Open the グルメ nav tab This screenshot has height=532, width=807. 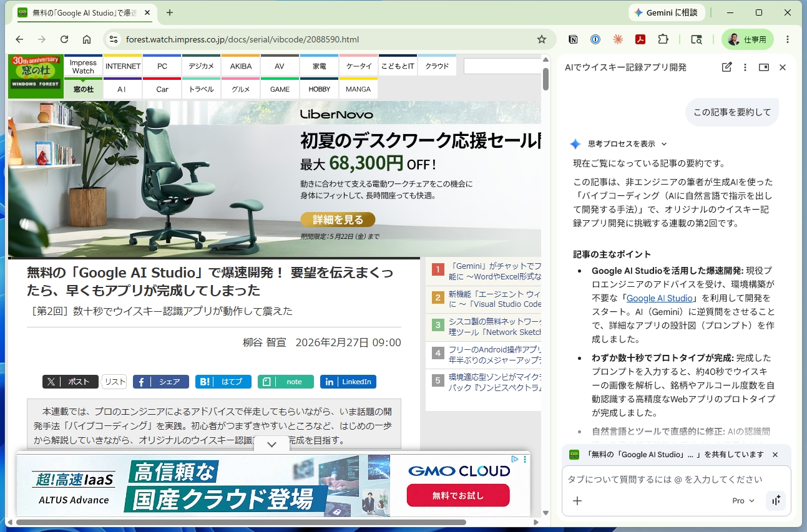click(241, 89)
